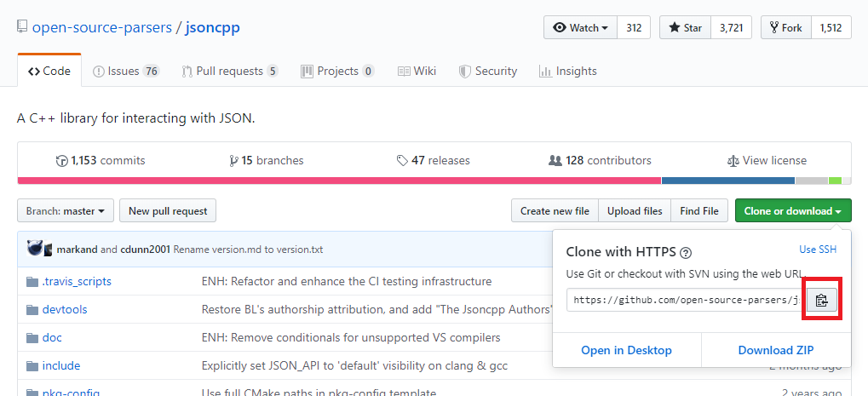868x396 pixels.
Task: Open the Wiki tab
Action: (x=417, y=71)
